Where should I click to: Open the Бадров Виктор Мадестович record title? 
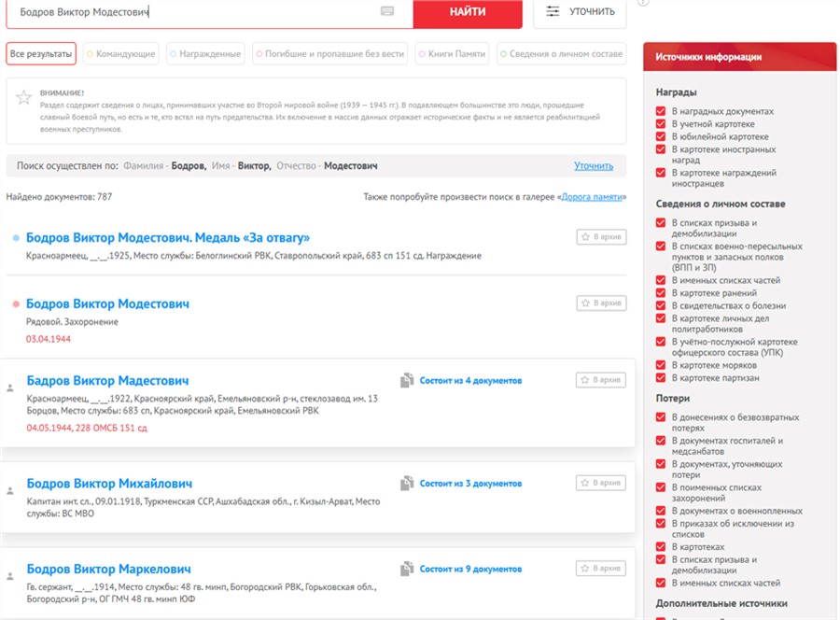(x=107, y=380)
